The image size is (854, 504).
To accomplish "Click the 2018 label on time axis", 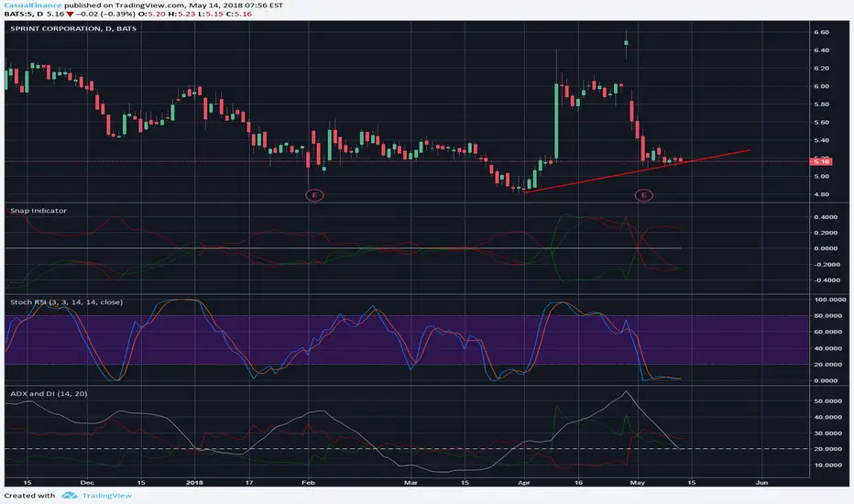I will click(194, 482).
